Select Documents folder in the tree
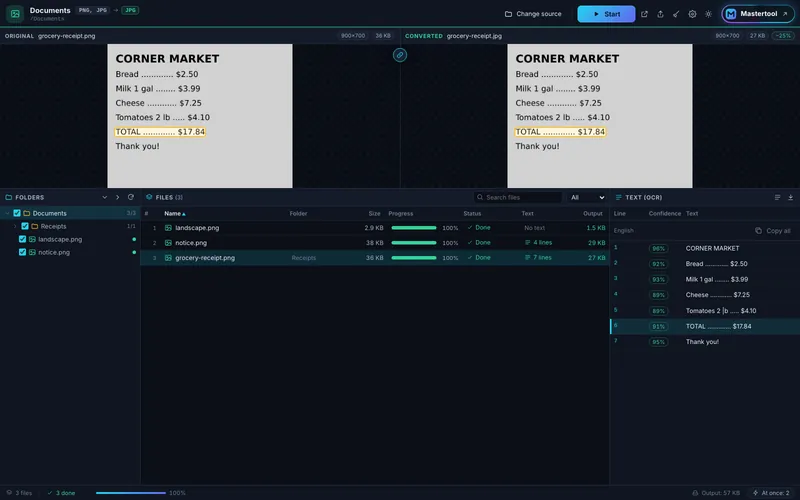The width and height of the screenshot is (800, 500). click(69, 213)
